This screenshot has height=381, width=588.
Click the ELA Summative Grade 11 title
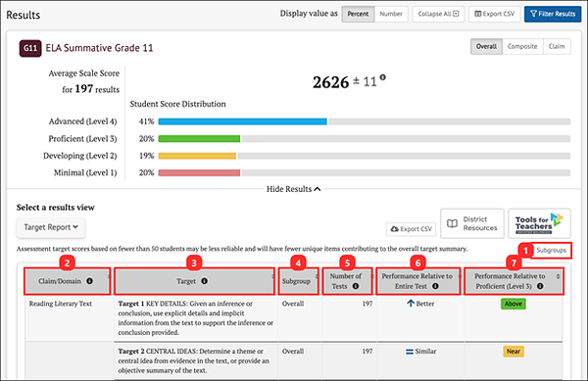click(x=99, y=48)
